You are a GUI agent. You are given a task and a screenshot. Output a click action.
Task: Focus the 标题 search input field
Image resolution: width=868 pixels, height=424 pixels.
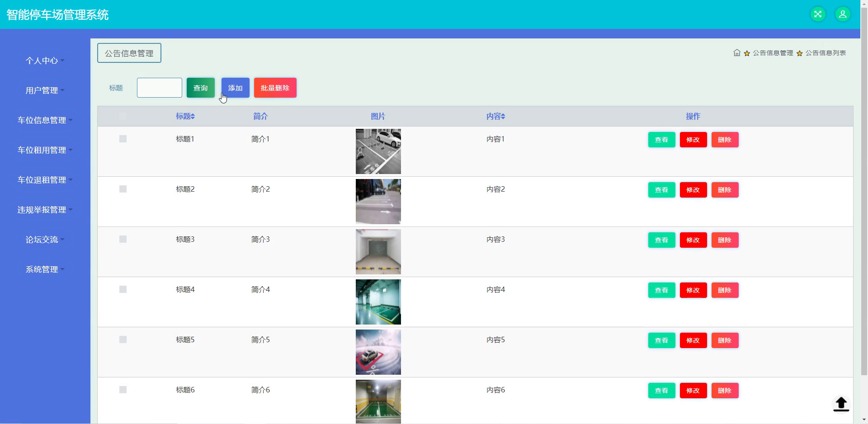[160, 88]
